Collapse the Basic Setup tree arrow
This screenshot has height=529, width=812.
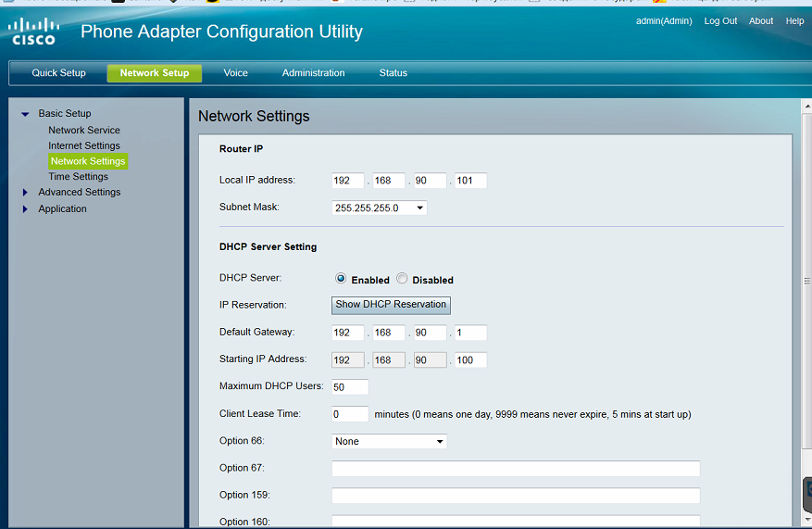click(25, 114)
